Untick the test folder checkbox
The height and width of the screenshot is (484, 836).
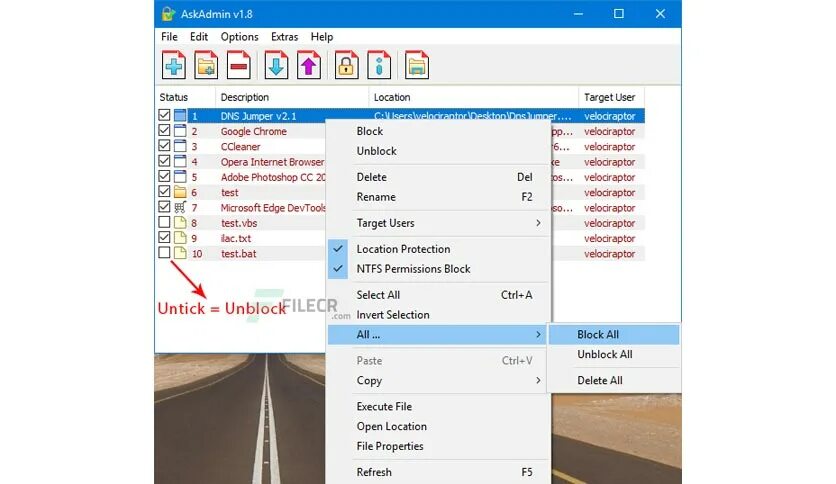click(164, 191)
